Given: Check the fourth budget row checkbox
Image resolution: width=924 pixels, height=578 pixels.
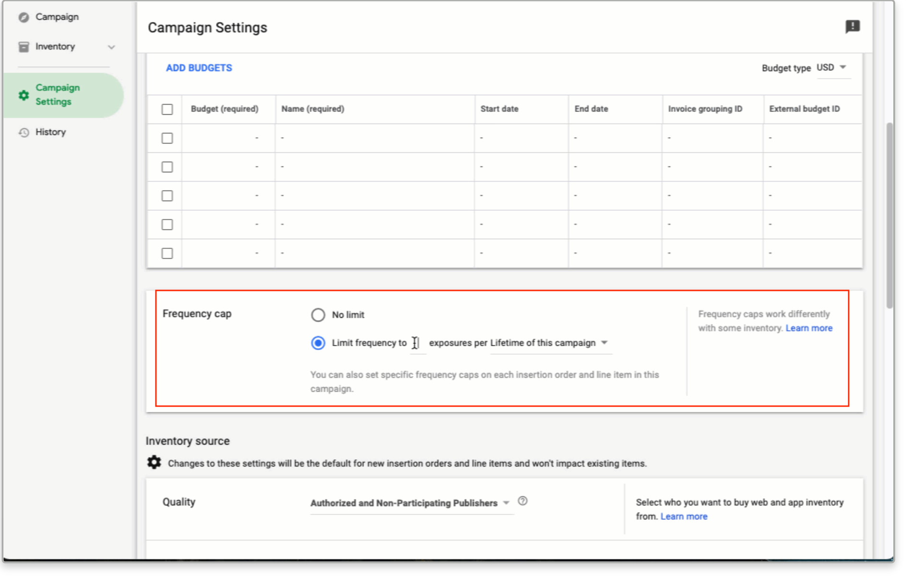Looking at the screenshot, I should click(x=167, y=225).
